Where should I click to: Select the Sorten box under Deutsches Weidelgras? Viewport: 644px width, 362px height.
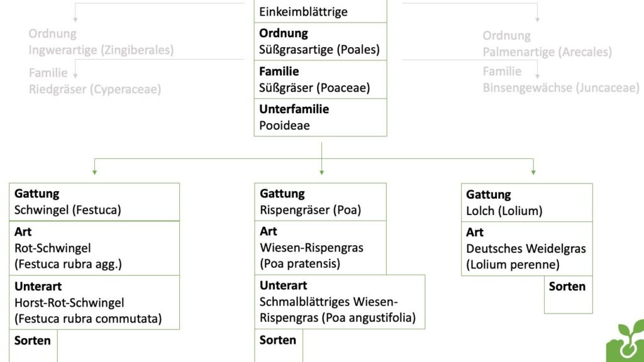568,294
